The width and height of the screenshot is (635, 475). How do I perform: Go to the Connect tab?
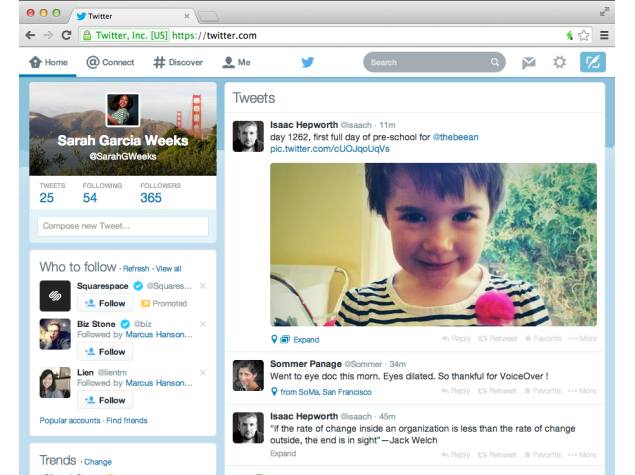110,62
